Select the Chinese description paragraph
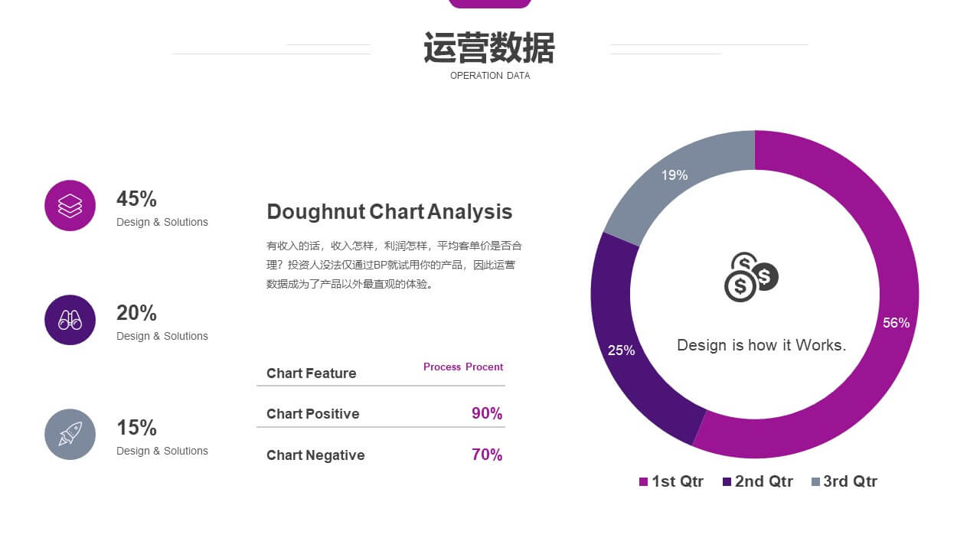The image size is (980, 551). (394, 265)
